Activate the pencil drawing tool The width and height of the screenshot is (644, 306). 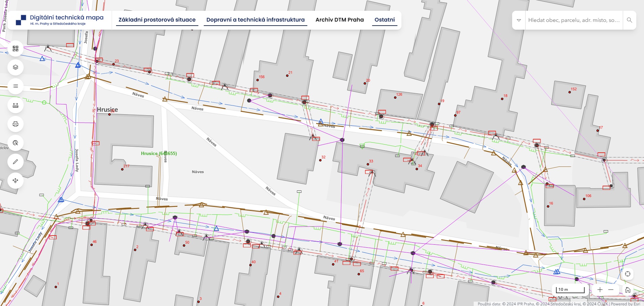point(16,162)
